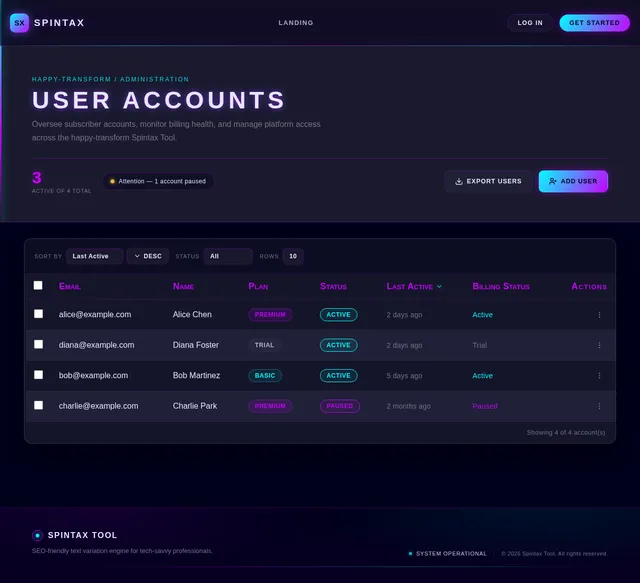
Task: Click the name Bob Martinez
Action: tap(196, 376)
